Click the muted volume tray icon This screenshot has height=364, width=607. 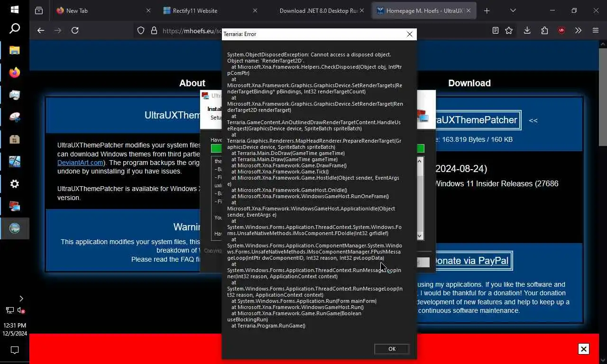pos(21,310)
